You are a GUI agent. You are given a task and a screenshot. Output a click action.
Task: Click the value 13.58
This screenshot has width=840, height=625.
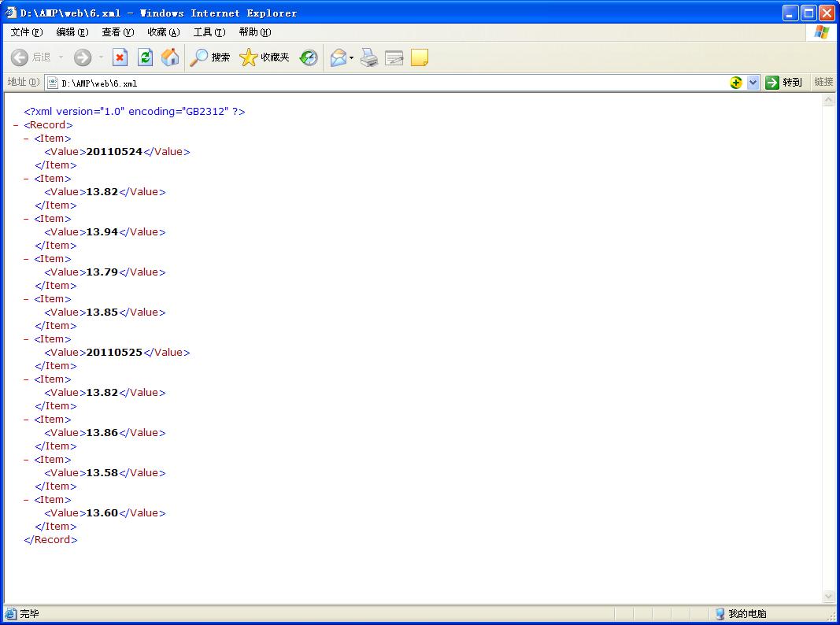[102, 473]
